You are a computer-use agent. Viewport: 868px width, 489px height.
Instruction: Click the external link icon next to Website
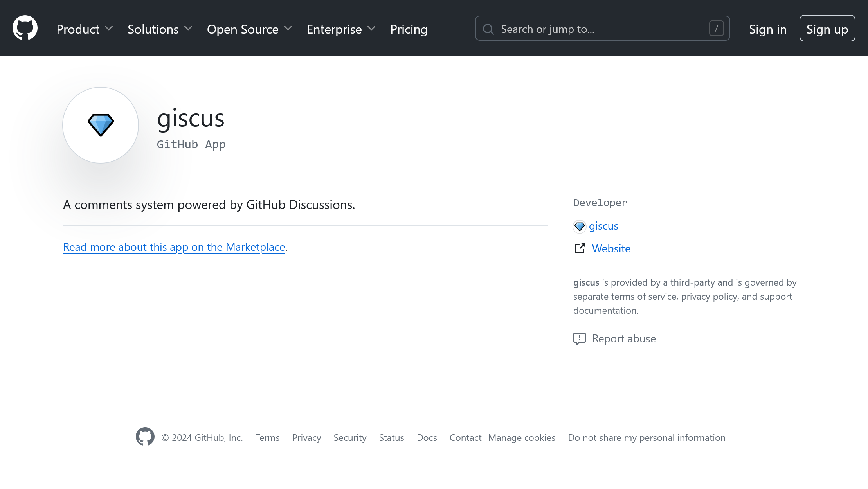[580, 248]
